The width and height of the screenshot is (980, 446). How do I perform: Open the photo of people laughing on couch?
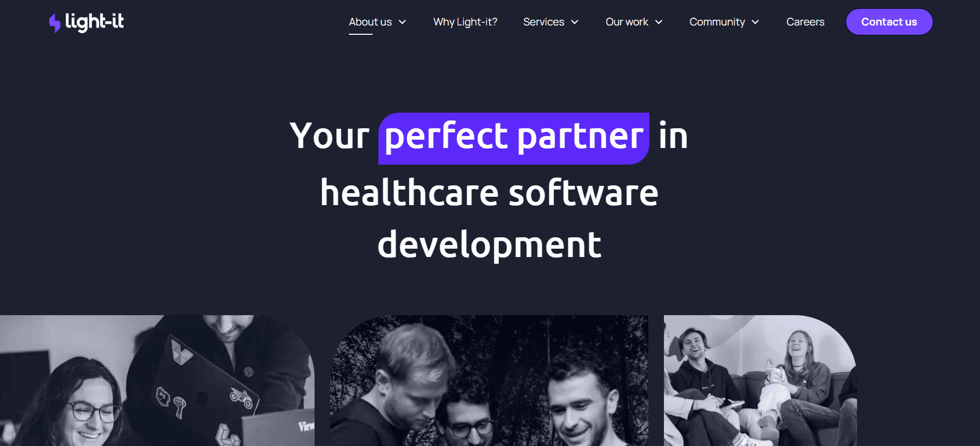(760, 381)
